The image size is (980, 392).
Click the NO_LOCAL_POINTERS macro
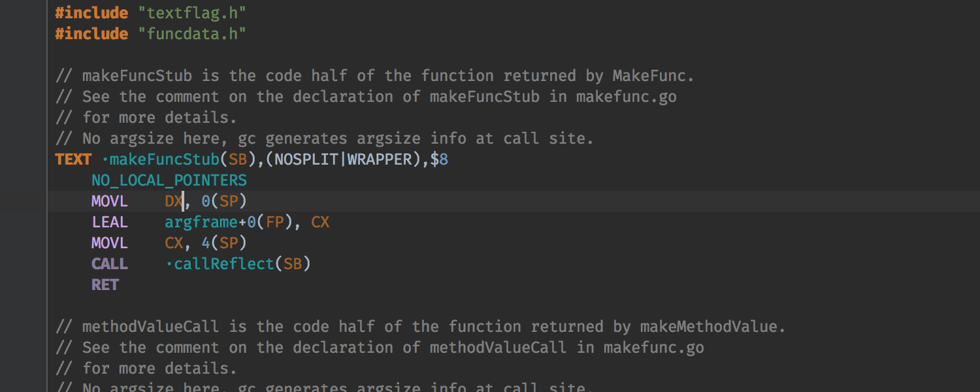click(x=169, y=180)
